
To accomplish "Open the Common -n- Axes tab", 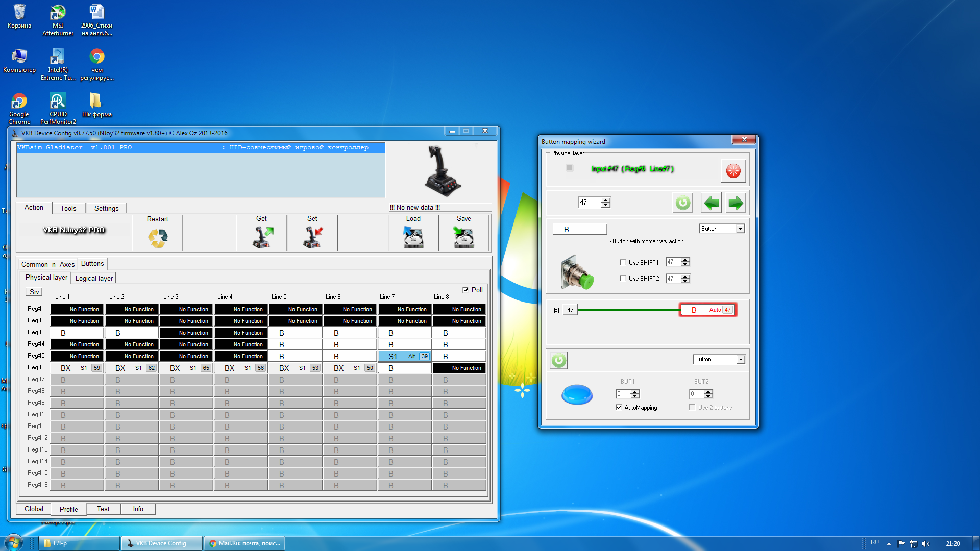I will [48, 264].
